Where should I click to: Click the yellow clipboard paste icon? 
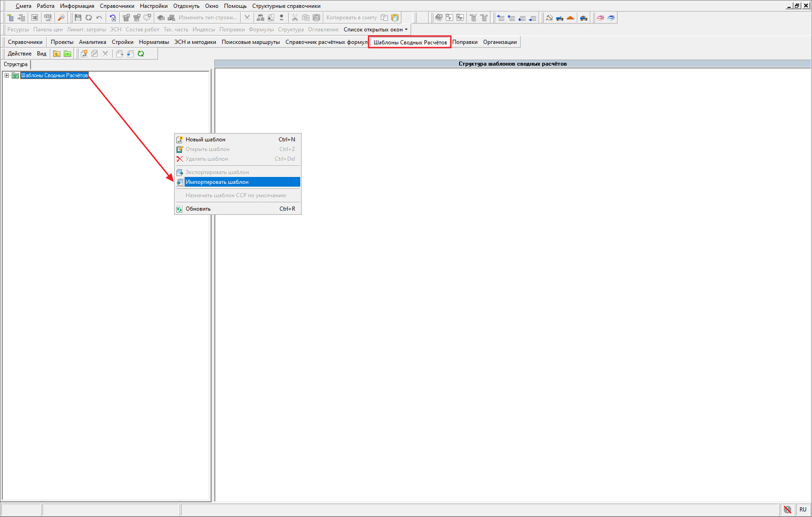pyautogui.click(x=395, y=18)
